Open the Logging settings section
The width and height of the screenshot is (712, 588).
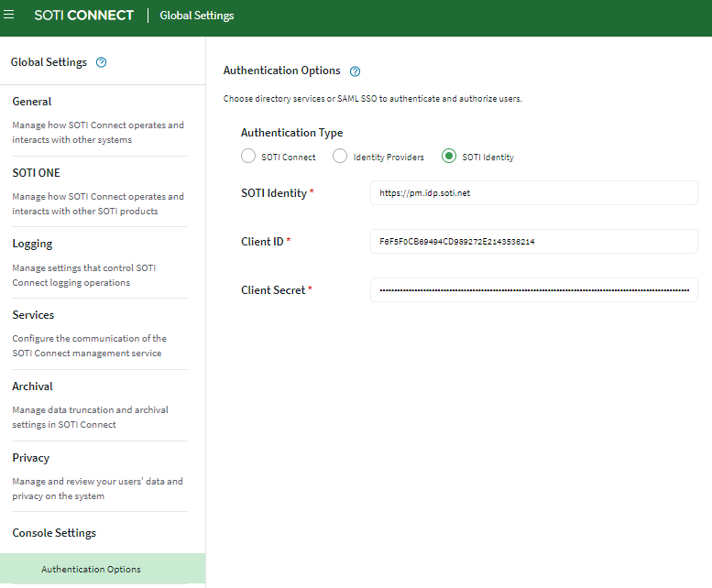32,245
